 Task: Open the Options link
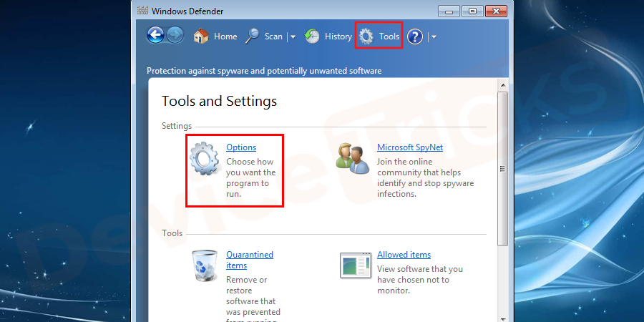click(241, 147)
